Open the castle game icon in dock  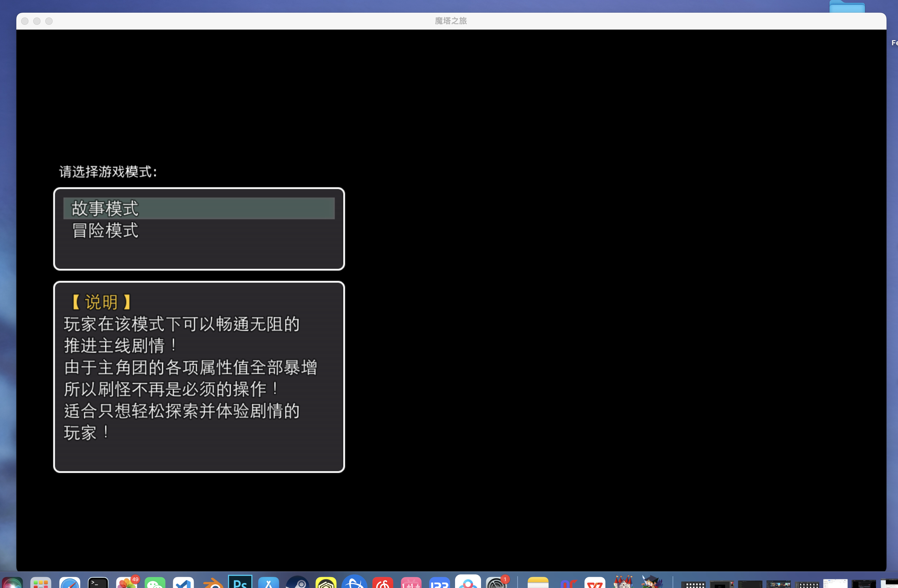pyautogui.click(x=623, y=582)
